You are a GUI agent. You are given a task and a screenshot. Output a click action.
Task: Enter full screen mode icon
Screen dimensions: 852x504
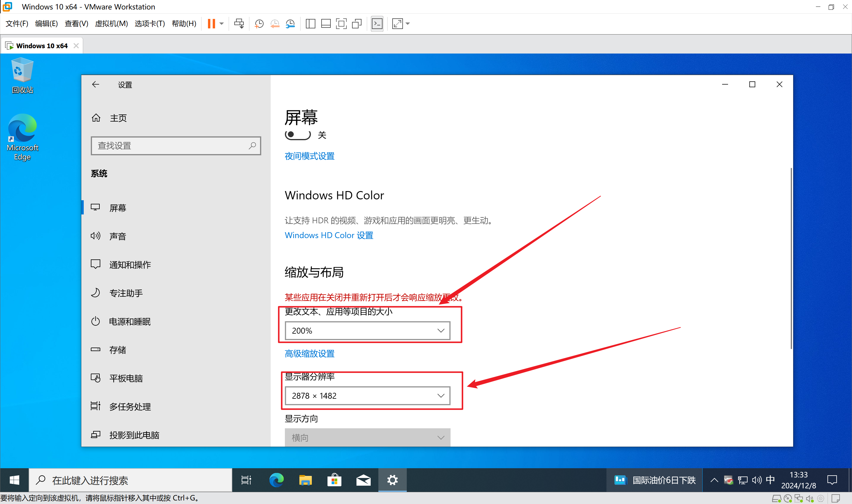341,23
